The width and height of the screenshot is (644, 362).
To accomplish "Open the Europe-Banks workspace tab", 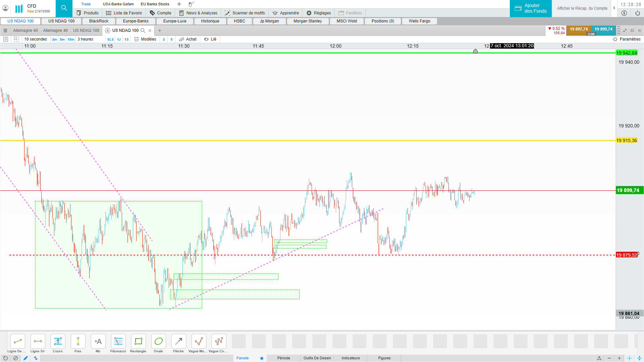I will click(x=136, y=21).
